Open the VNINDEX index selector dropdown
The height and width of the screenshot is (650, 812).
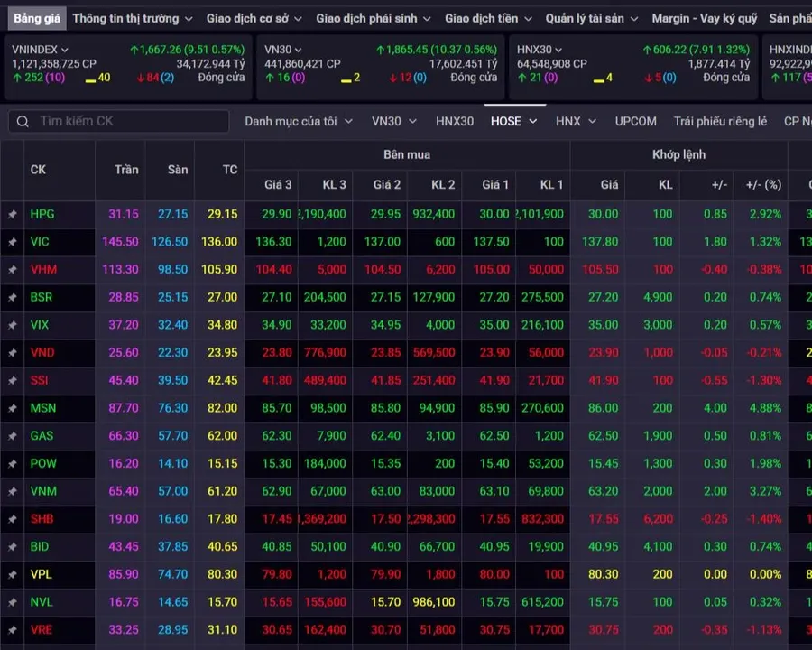point(40,50)
